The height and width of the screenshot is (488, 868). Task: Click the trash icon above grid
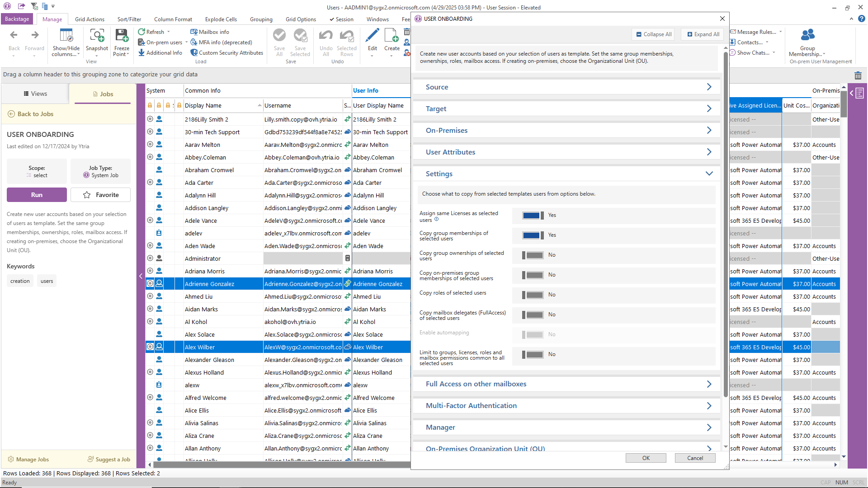tap(858, 75)
